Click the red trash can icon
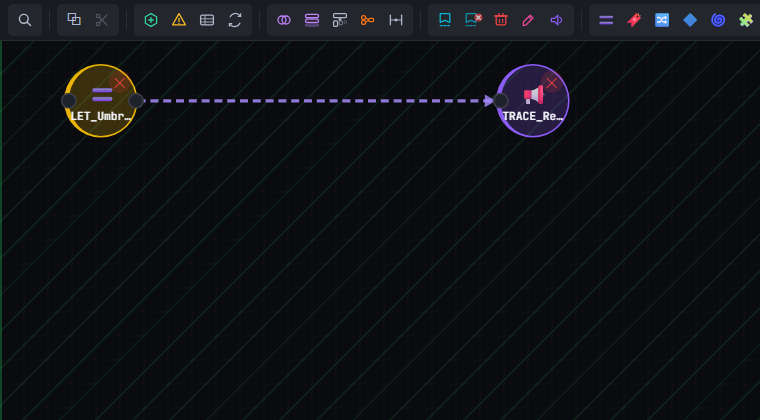The width and height of the screenshot is (760, 420). (501, 20)
